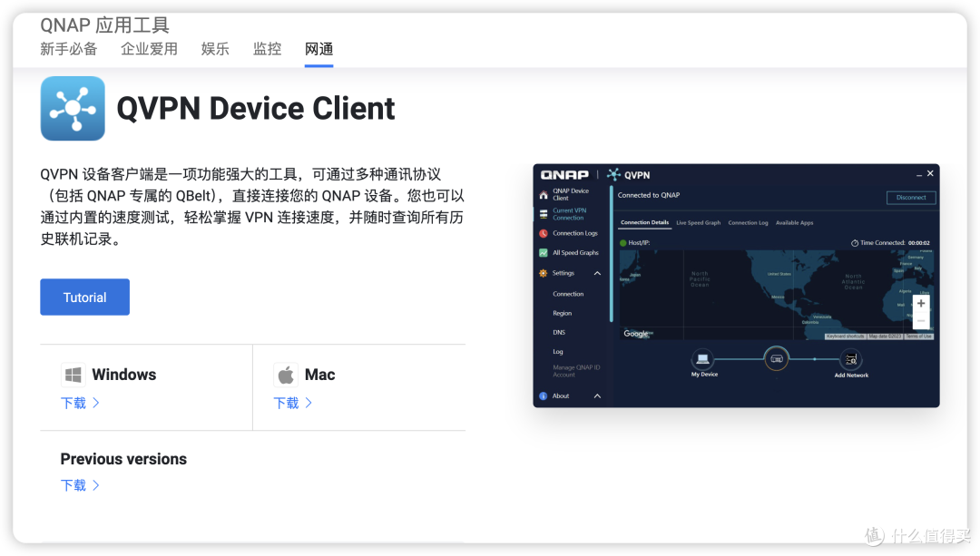The image size is (980, 556).
Task: Click the Previous versions heading
Action: [123, 459]
